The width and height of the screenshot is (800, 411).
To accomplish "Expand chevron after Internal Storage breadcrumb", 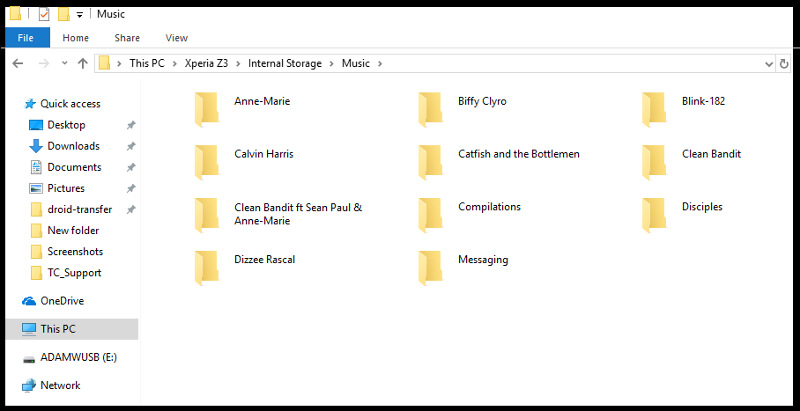I will click(332, 64).
